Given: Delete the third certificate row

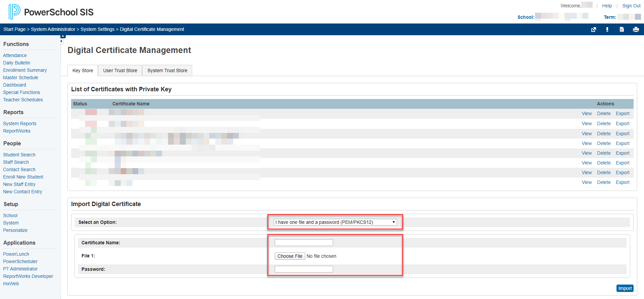Looking at the screenshot, I should click(x=604, y=134).
